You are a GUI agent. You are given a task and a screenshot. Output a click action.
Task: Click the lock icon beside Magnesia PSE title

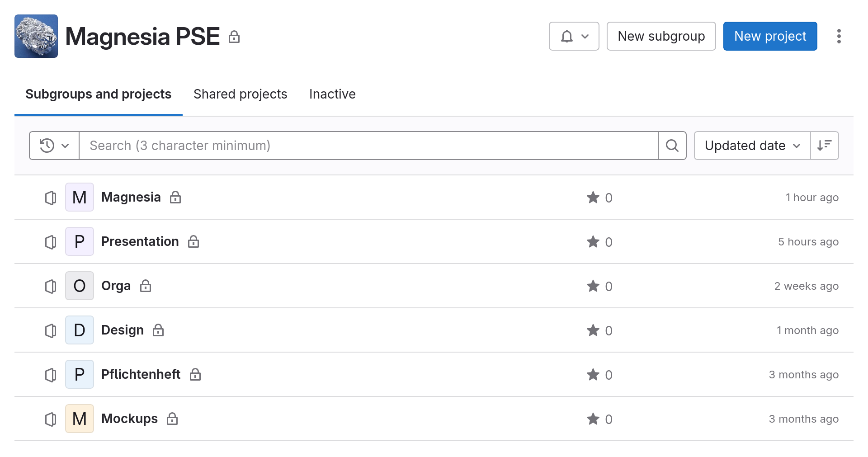pyautogui.click(x=234, y=37)
